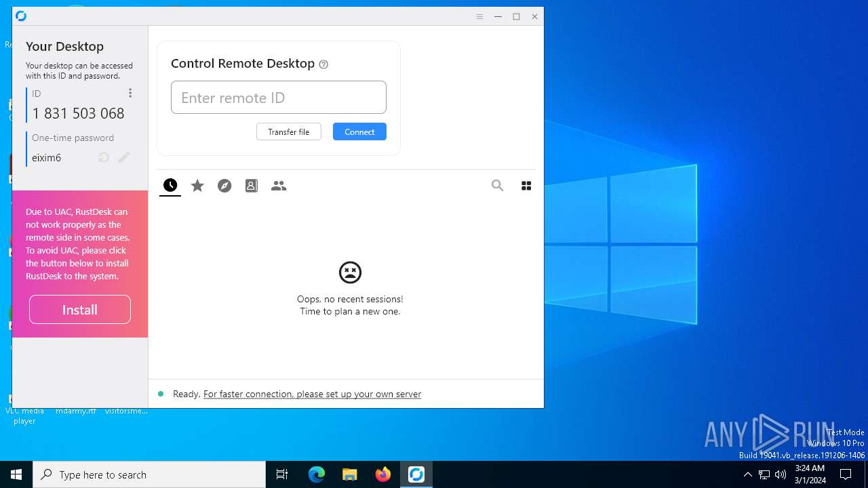Click the Install button
This screenshot has height=488, width=868.
tap(80, 310)
